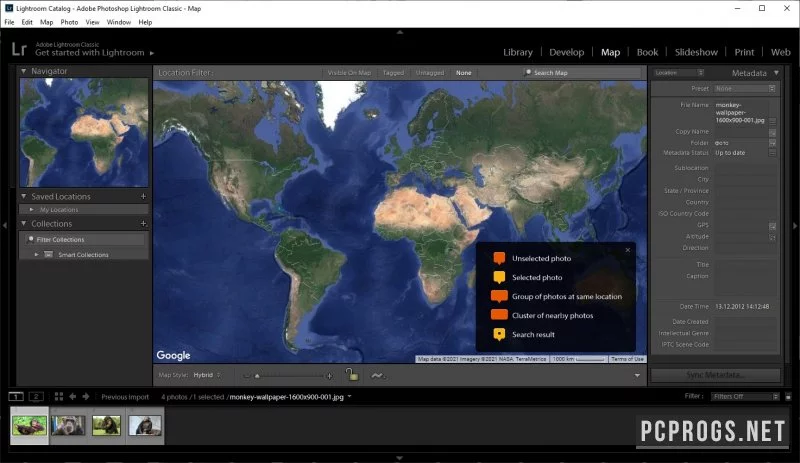Toggle the filter switch at filmstrip right
The image size is (800, 463).
tap(788, 397)
